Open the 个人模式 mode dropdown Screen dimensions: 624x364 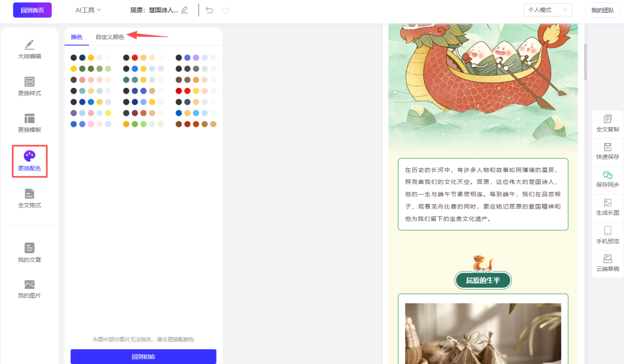point(548,10)
